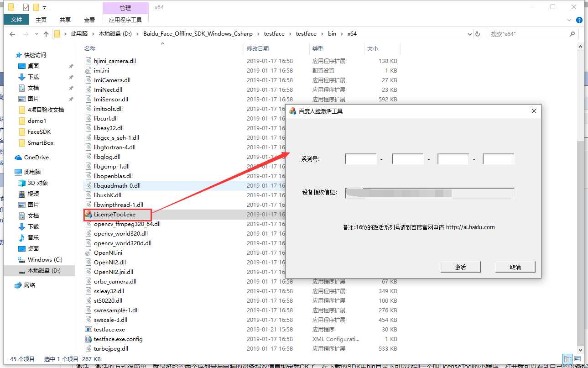Switch to details view icon in status bar
Viewport: 588px width, 368px height.
coord(567,359)
